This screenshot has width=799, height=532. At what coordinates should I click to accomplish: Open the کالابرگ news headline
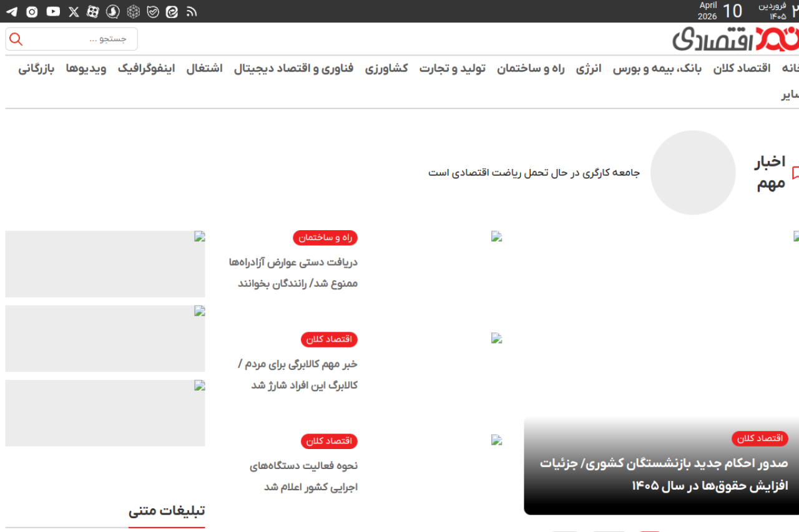[298, 374]
